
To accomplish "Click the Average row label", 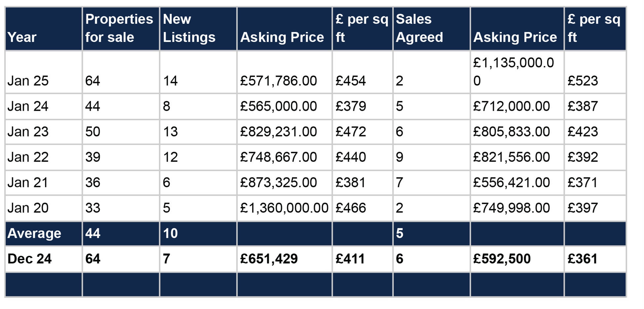I will [x=34, y=233].
